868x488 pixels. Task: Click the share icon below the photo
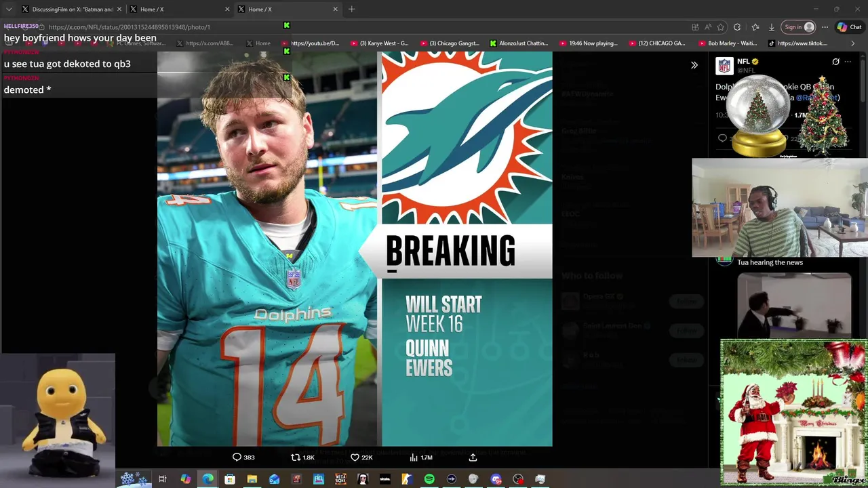click(x=473, y=457)
